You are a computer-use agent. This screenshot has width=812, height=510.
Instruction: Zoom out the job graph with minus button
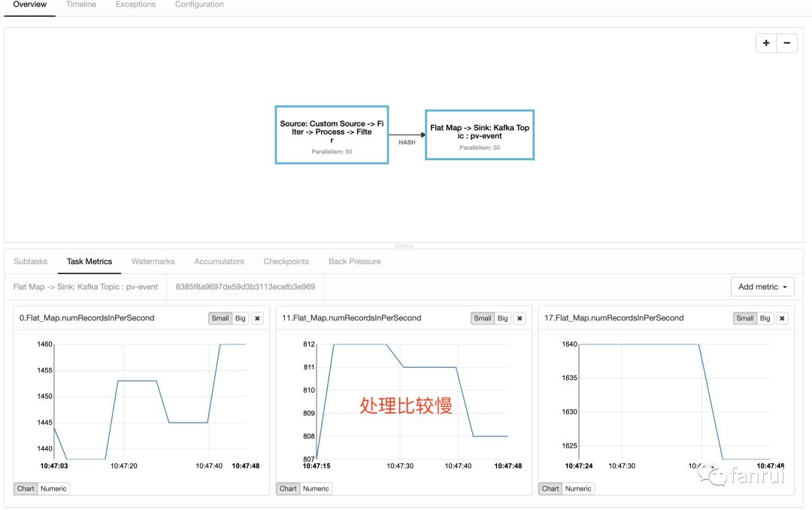point(786,43)
